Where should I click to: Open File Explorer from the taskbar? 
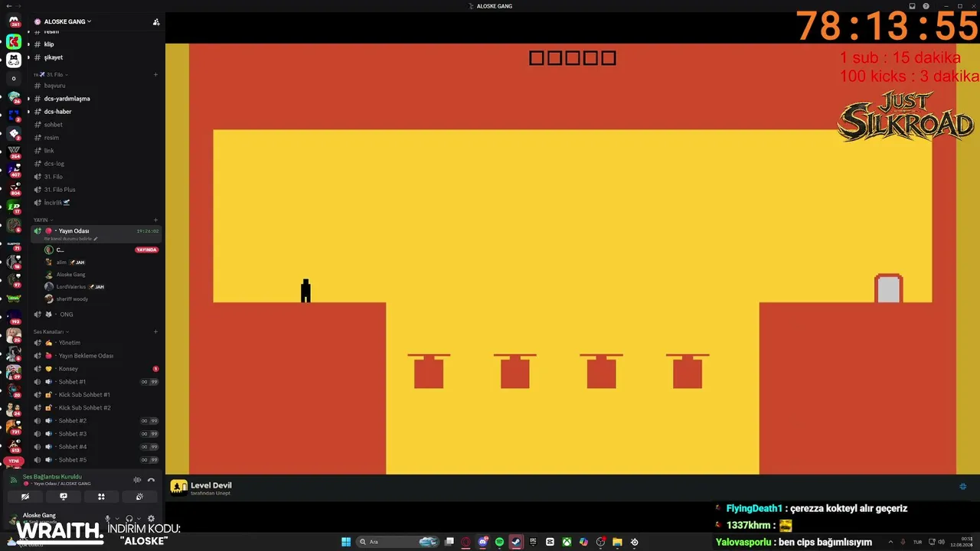[x=617, y=542]
